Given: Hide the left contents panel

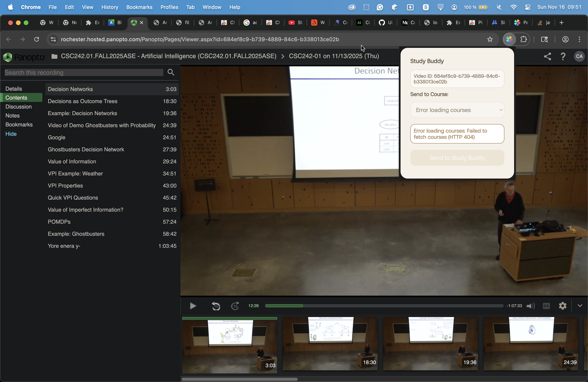Looking at the screenshot, I should pyautogui.click(x=11, y=134).
